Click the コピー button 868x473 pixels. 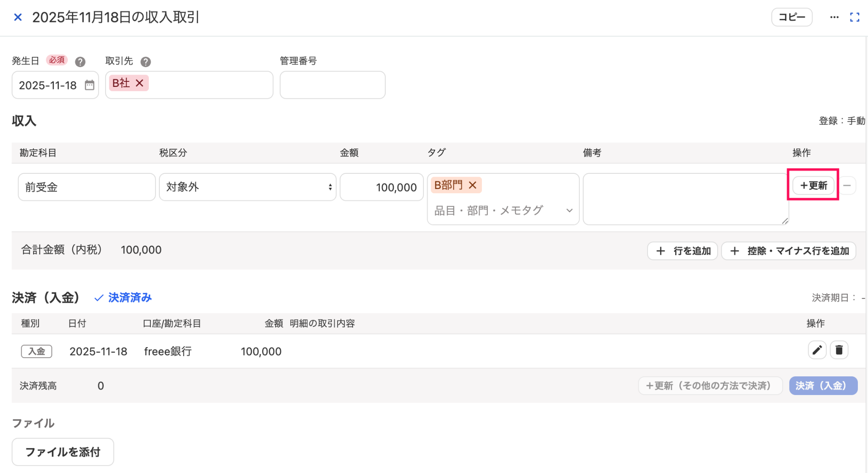pos(791,17)
